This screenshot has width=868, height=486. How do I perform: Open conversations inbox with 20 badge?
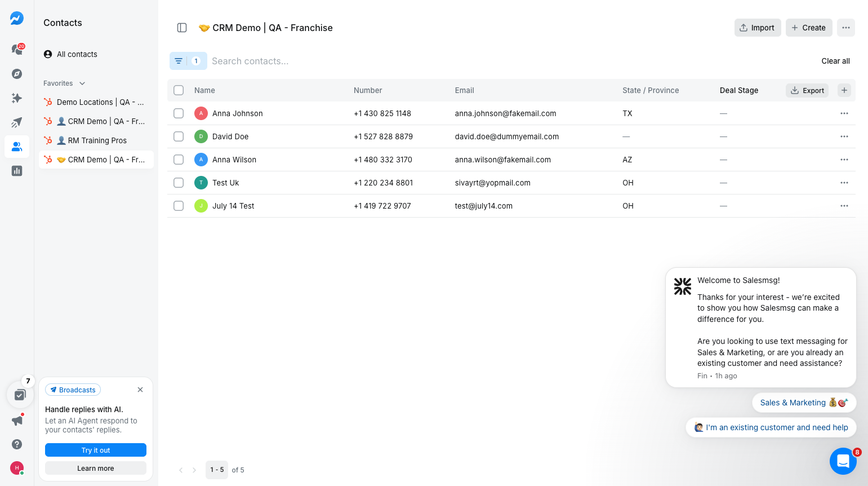click(17, 50)
